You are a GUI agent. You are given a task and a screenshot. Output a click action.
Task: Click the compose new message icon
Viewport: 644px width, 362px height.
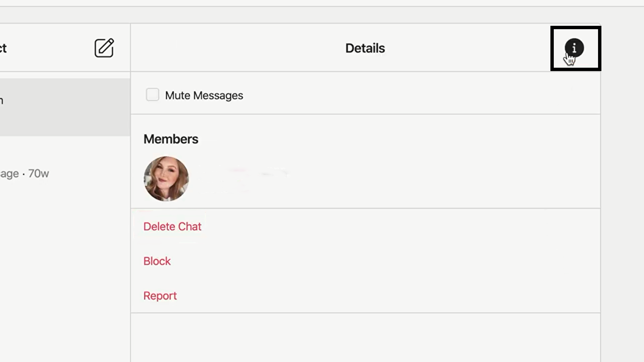pyautogui.click(x=104, y=48)
